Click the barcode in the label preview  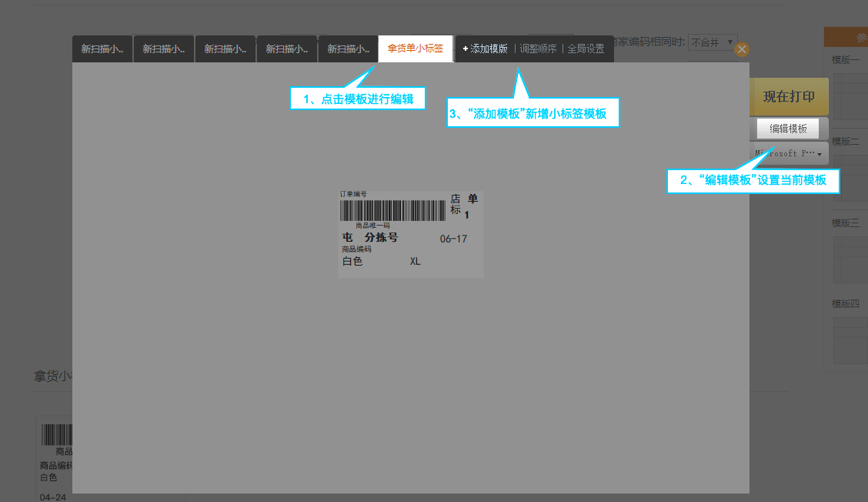tap(392, 210)
